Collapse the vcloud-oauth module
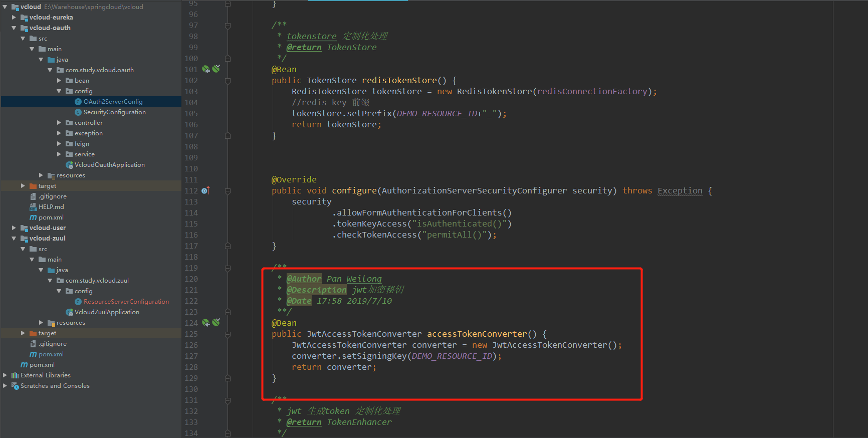 point(14,28)
